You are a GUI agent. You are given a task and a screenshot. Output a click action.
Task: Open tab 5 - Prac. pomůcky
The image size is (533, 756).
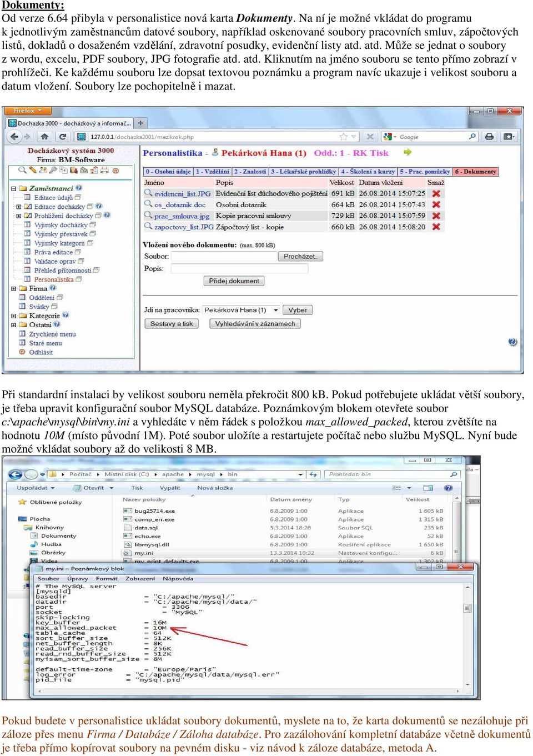point(425,172)
